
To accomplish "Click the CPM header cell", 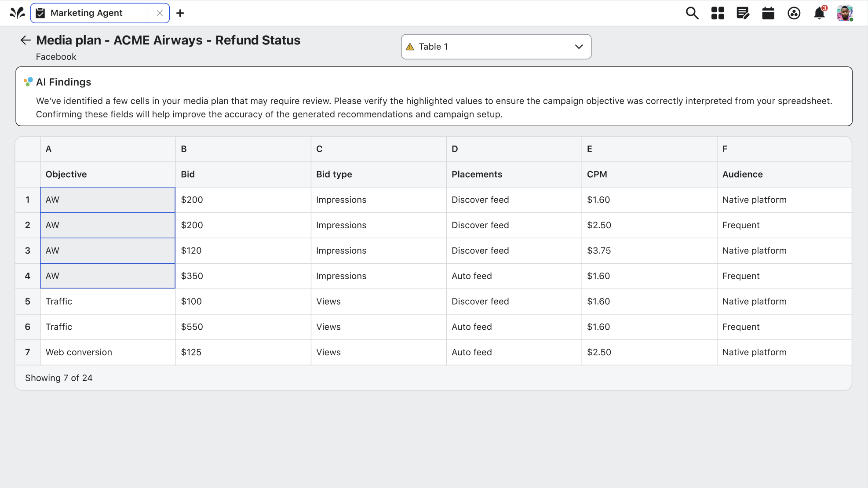I will 649,175.
